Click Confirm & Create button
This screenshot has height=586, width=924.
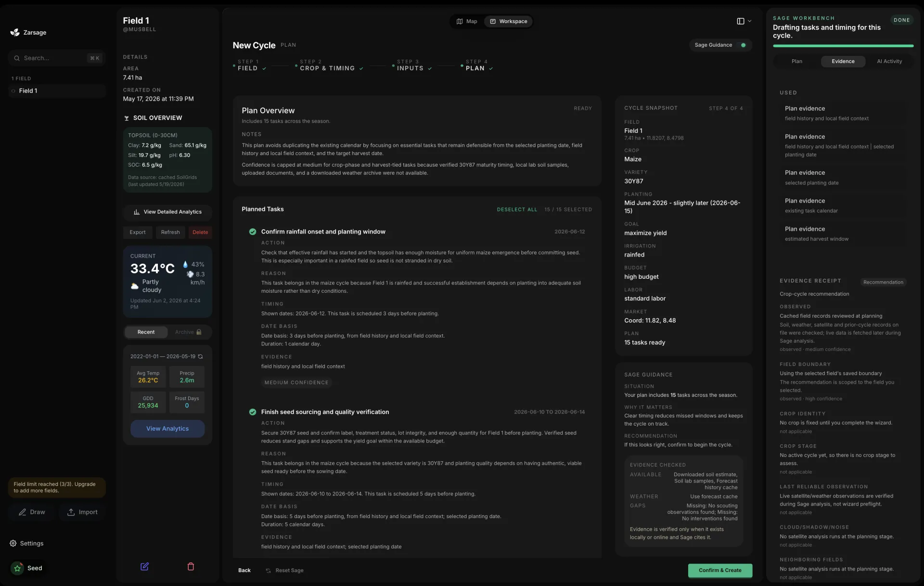[720, 571]
